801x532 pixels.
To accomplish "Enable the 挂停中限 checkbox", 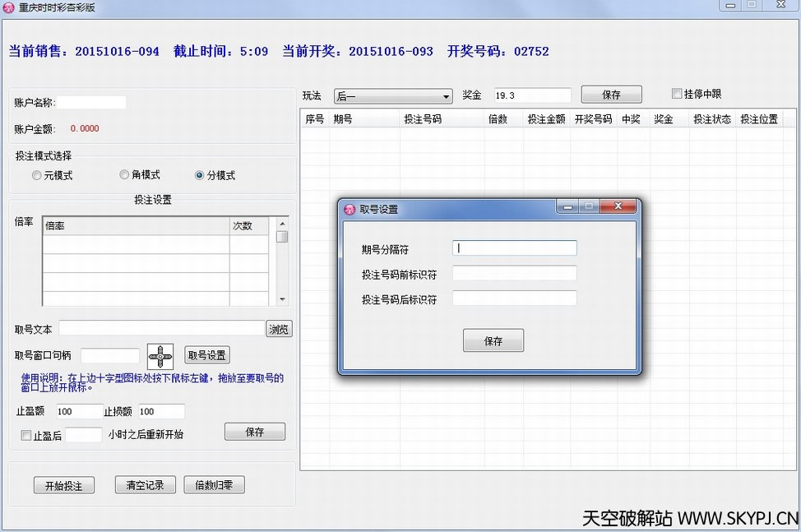I will pos(677,94).
